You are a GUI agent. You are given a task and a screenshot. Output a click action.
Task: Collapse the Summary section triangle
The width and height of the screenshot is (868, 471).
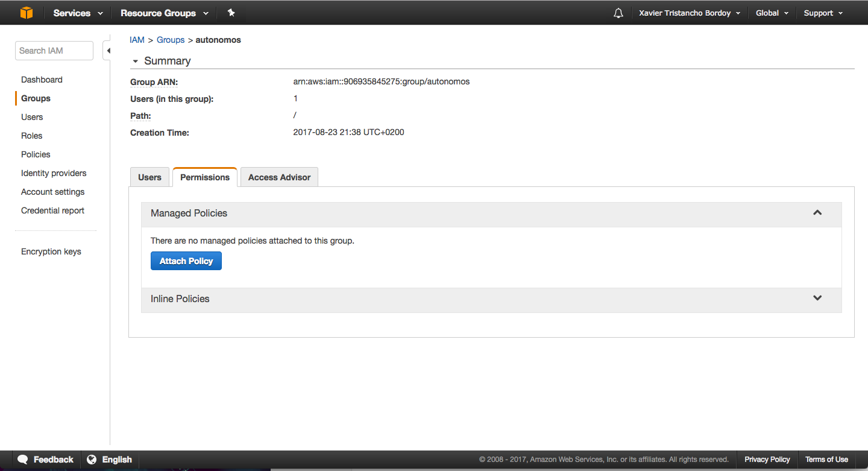tap(136, 62)
